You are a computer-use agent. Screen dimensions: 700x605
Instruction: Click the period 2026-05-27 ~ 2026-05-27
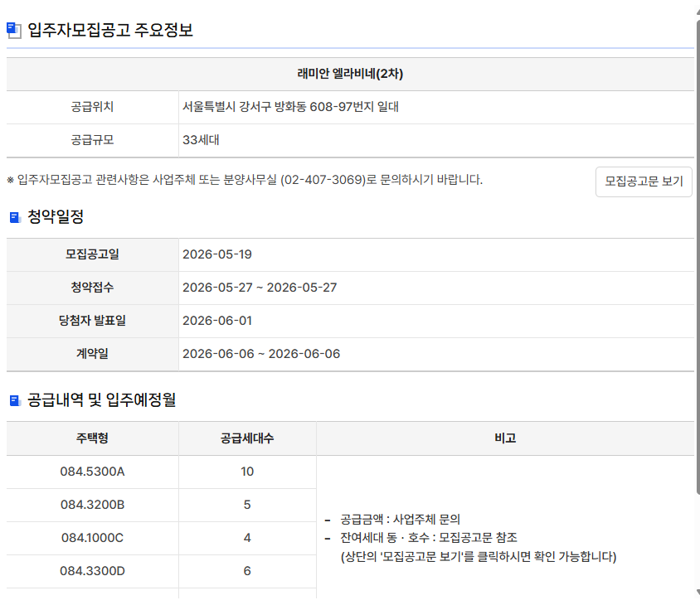(x=260, y=288)
